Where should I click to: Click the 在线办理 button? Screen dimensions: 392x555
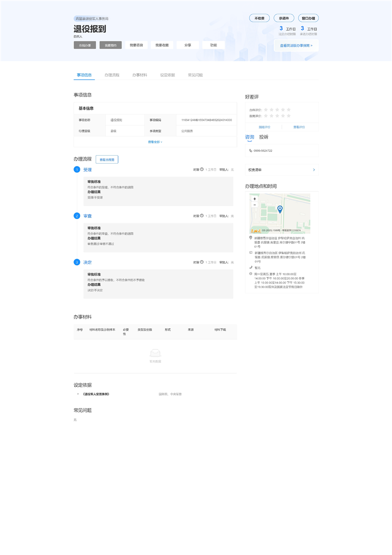tap(85, 45)
